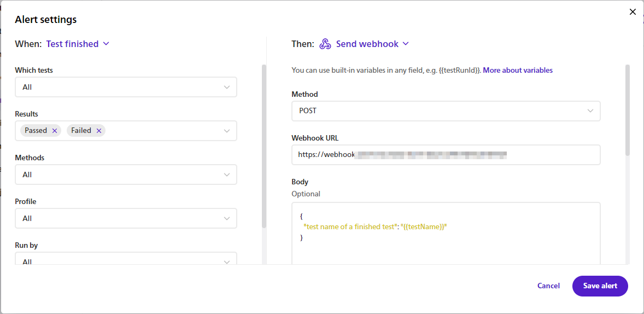This screenshot has height=314, width=644.
Task: Select the Test finished trigger label
Action: click(x=72, y=44)
